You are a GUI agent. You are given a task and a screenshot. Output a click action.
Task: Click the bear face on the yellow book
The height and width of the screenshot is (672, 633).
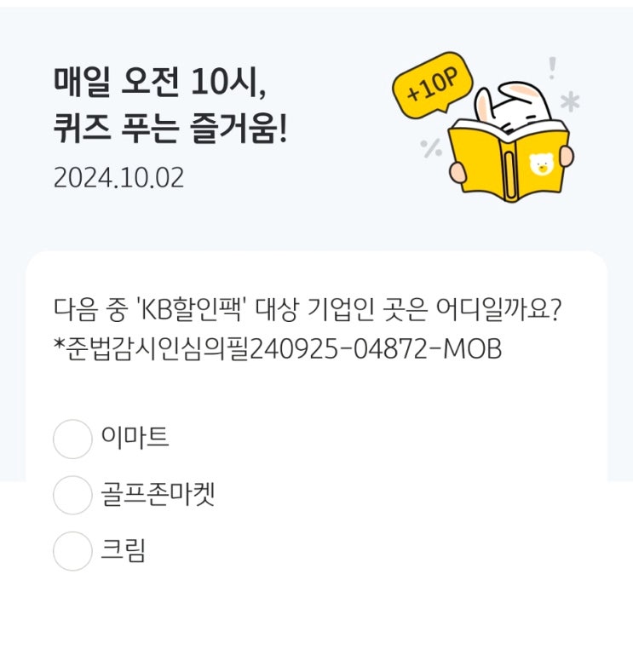542,164
